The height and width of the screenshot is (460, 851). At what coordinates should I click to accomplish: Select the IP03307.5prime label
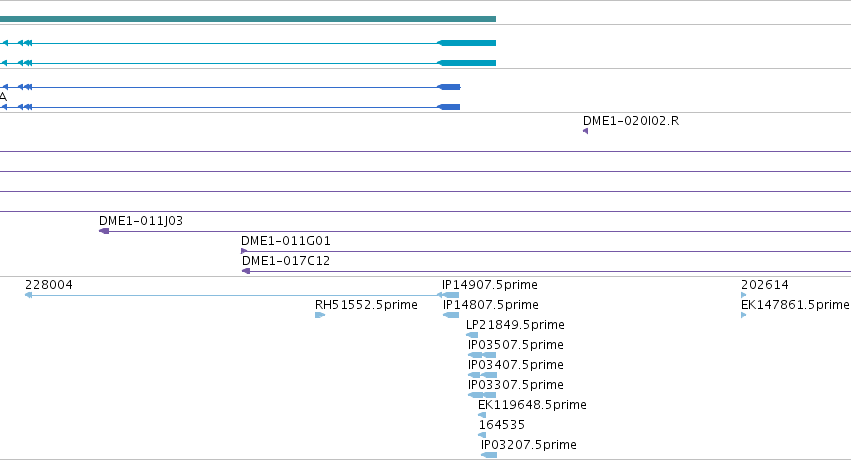click(x=516, y=385)
